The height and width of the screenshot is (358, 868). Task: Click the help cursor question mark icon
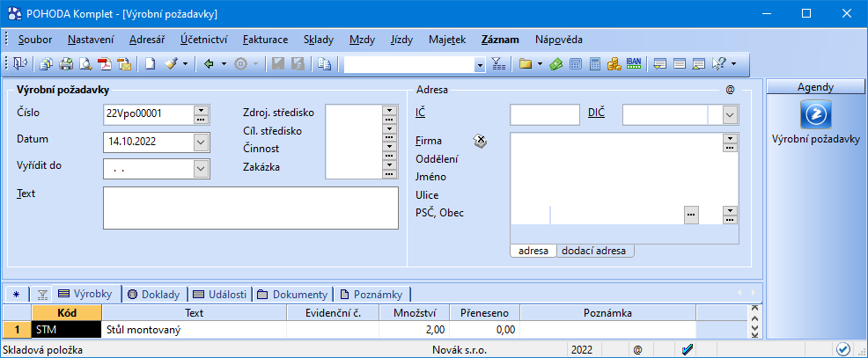[x=718, y=64]
